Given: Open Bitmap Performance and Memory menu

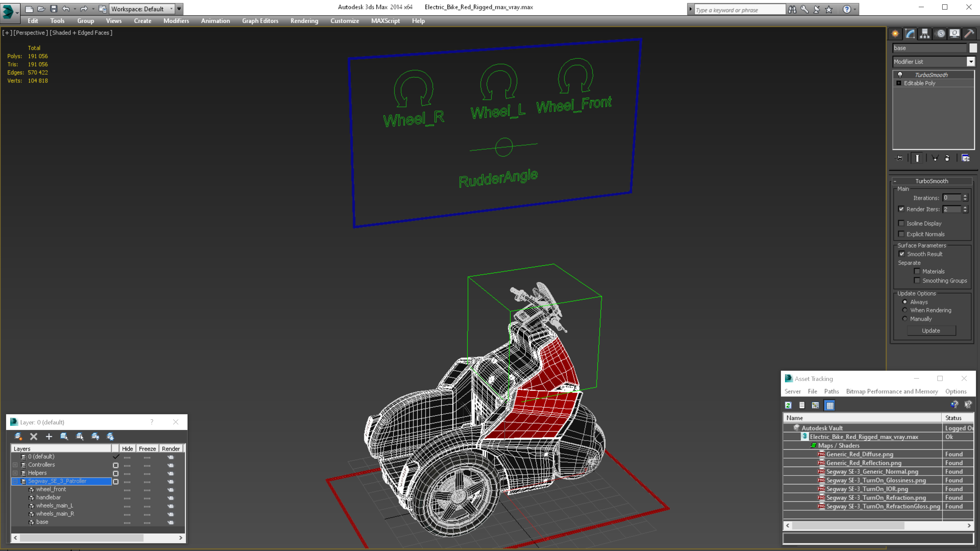Looking at the screenshot, I should (892, 391).
